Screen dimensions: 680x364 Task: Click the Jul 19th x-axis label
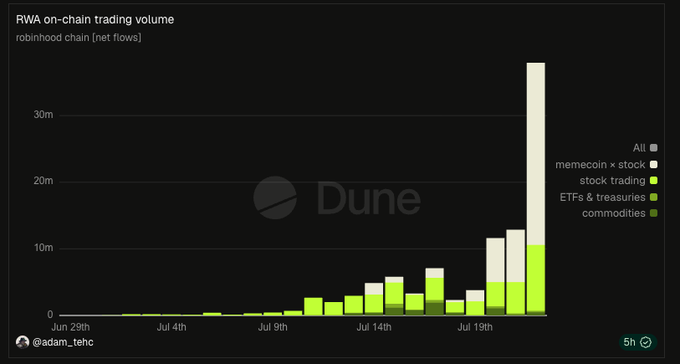[475, 327]
